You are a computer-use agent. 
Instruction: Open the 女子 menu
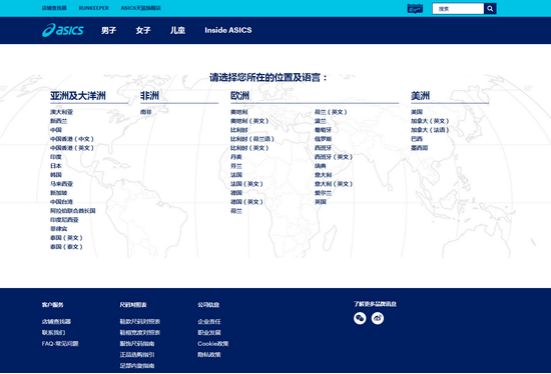click(143, 30)
